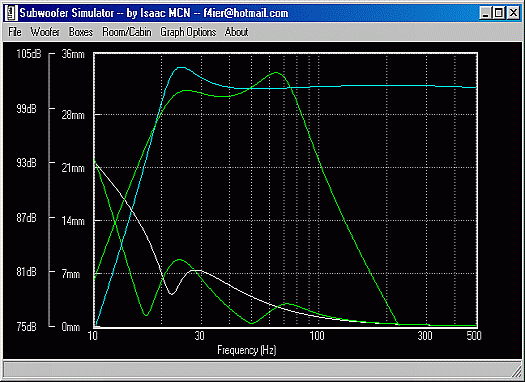Click the title bar text Subwoofer Simulator
Viewport: 525px width, 382px height.
(67, 13)
